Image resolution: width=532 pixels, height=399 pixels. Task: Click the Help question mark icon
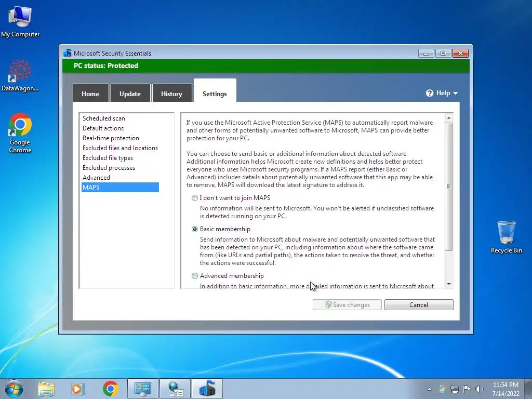[x=430, y=93]
